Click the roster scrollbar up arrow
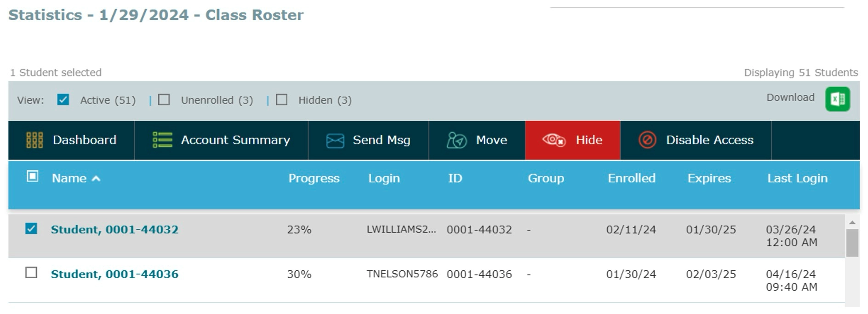 click(852, 222)
